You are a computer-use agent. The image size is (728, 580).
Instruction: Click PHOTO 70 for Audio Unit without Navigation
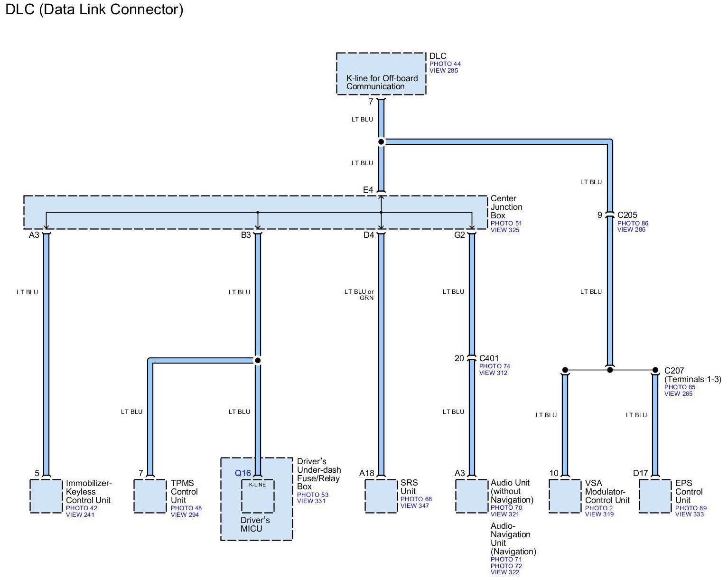tap(506, 508)
